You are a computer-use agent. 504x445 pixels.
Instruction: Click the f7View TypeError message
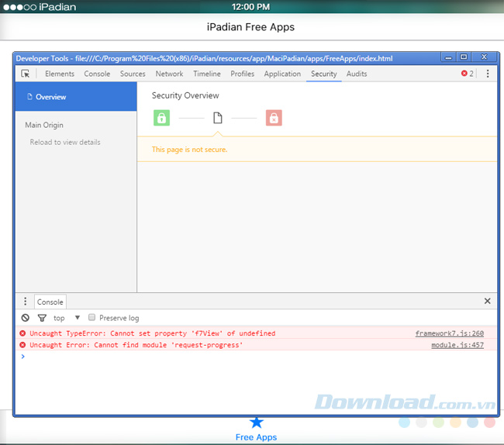point(152,333)
